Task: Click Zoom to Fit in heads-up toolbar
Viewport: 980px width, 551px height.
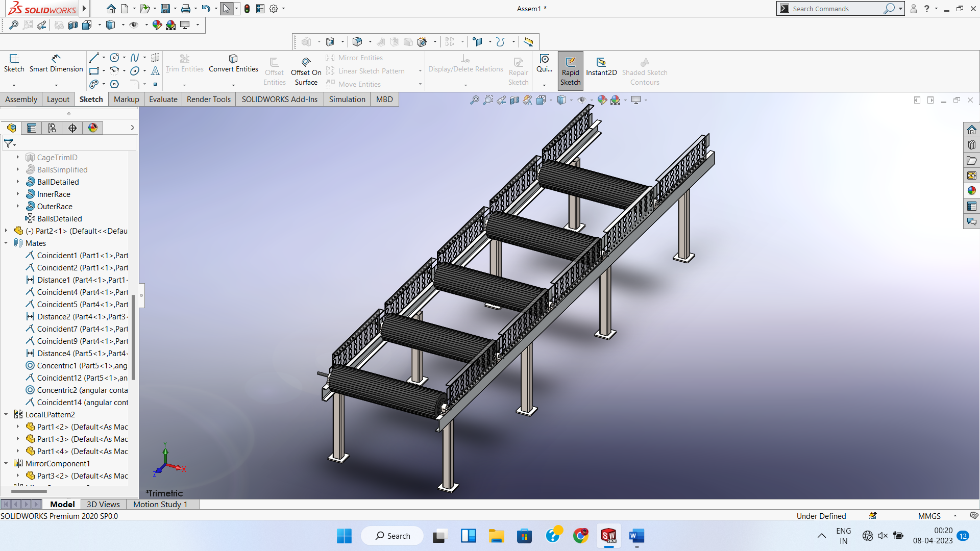Action: tap(475, 100)
